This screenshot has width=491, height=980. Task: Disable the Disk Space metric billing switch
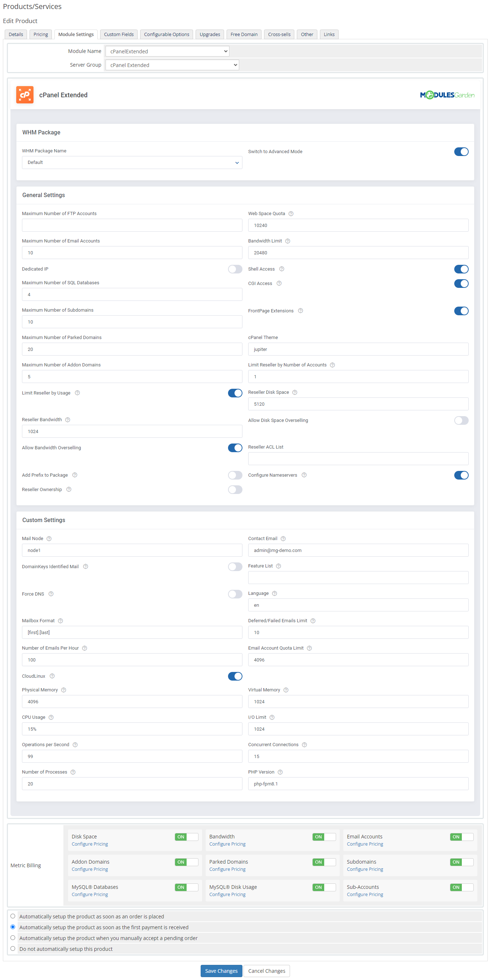[x=186, y=837]
